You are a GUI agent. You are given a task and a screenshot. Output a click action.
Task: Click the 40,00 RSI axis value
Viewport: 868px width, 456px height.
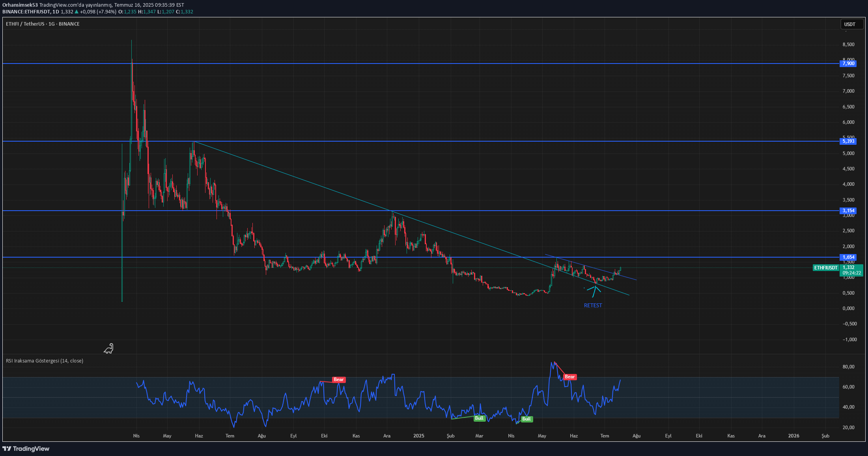849,407
